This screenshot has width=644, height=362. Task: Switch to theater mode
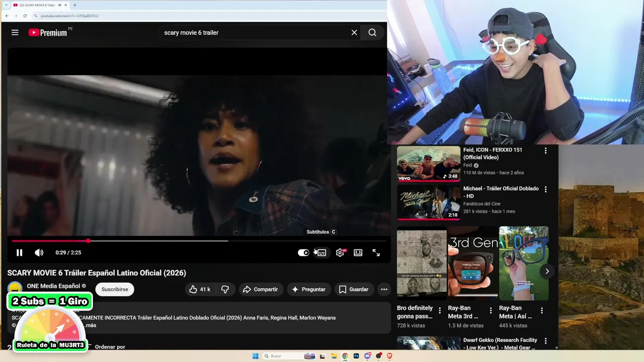(358, 252)
